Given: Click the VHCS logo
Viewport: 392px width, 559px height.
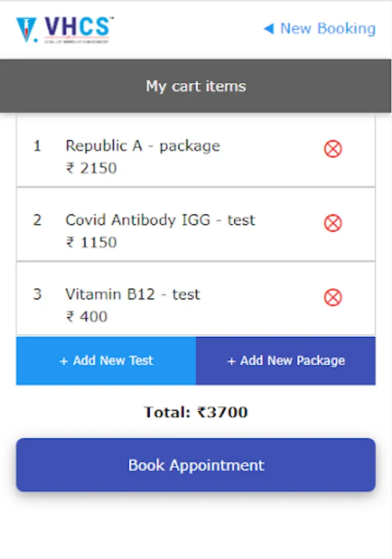Looking at the screenshot, I should pos(65,29).
